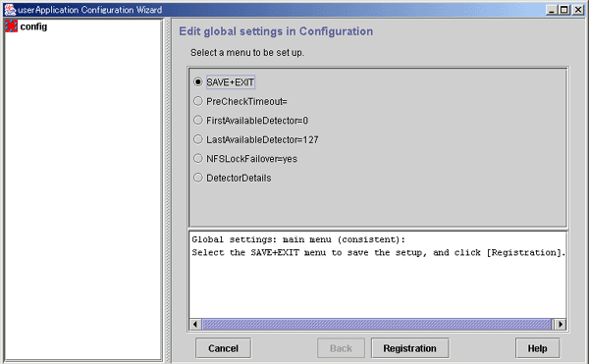
Task: Select the SAVE+EXIT radio button
Action: click(x=198, y=81)
